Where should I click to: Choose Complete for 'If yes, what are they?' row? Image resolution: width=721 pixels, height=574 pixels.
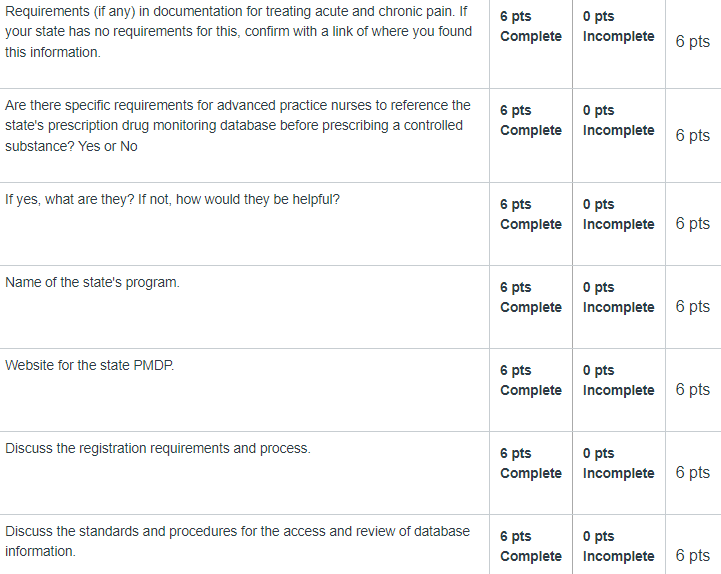[531, 224]
